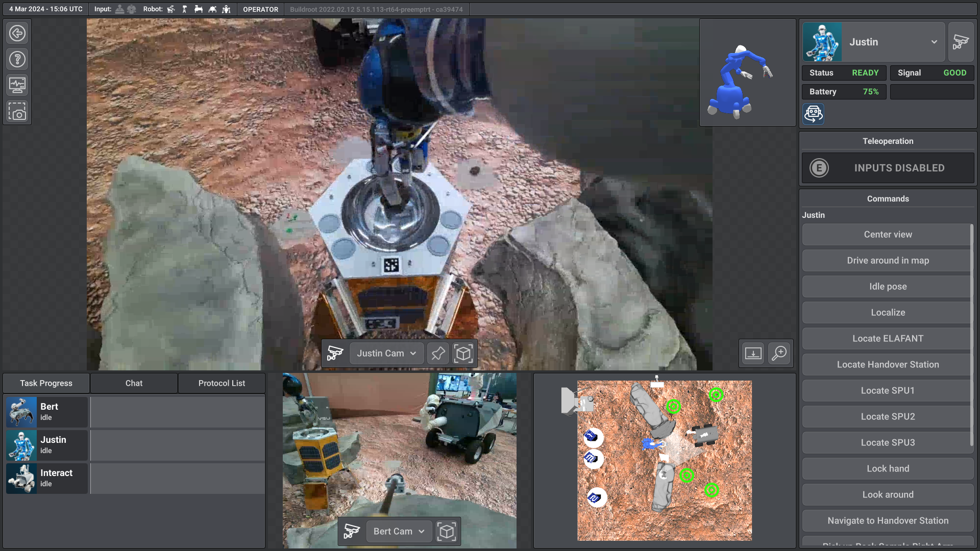Select the zoom/magnify camera icon

[x=779, y=353]
